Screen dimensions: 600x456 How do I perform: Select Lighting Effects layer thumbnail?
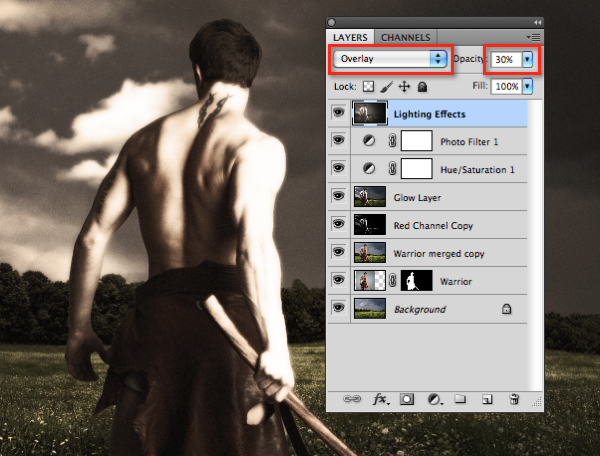[x=370, y=113]
